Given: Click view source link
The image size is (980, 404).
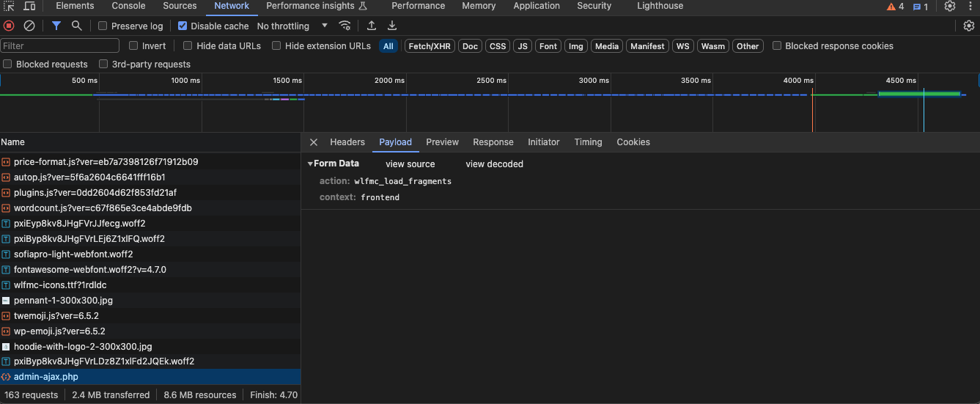Looking at the screenshot, I should point(410,164).
